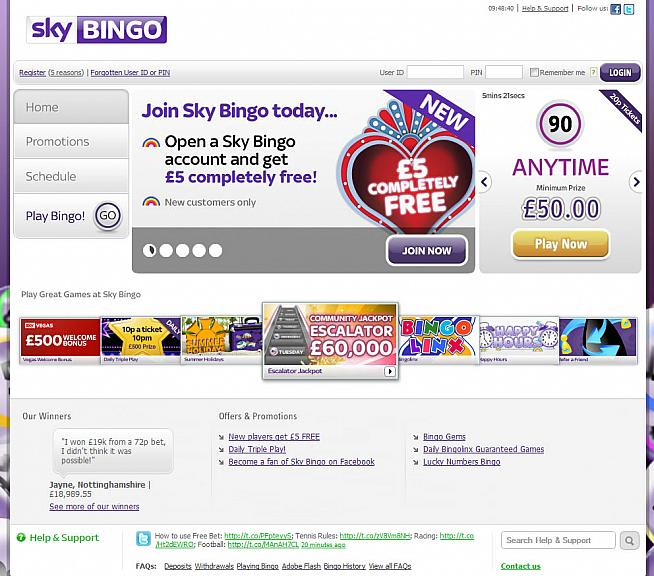Image resolution: width=654 pixels, height=576 pixels.
Task: Show the previous bingo game with left chevron
Action: (485, 182)
